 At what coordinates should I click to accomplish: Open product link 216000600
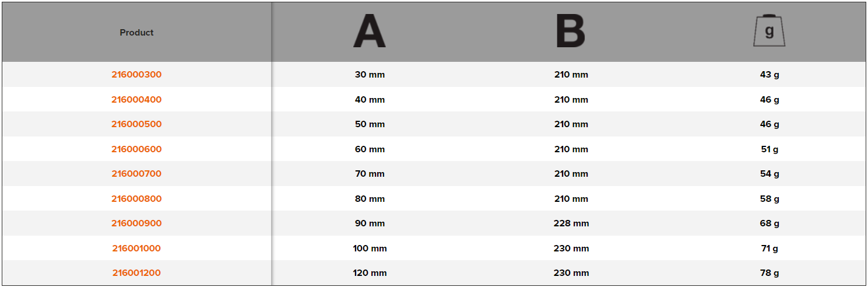(136, 149)
